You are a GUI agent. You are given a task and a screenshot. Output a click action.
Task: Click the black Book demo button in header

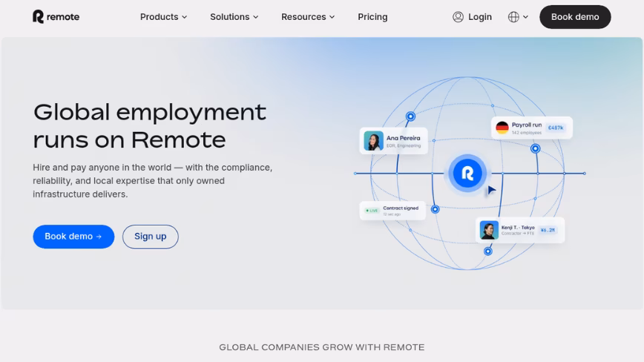coord(575,17)
